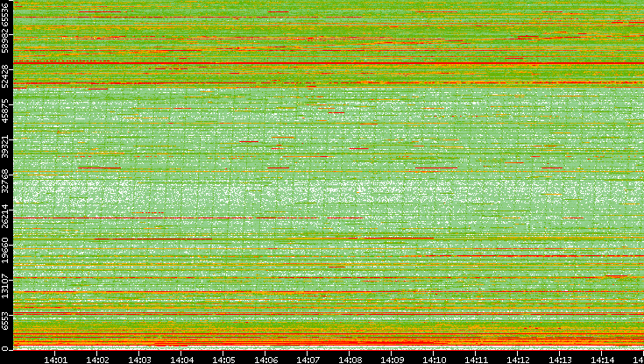The width and height of the screenshot is (644, 364).
Task: Select the 14:04 tick label
Action: pos(181,360)
